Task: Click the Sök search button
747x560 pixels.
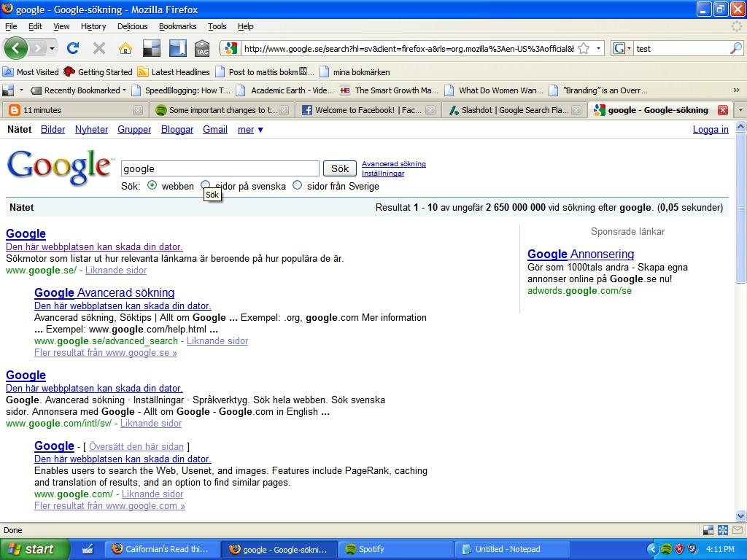Action: 340,168
